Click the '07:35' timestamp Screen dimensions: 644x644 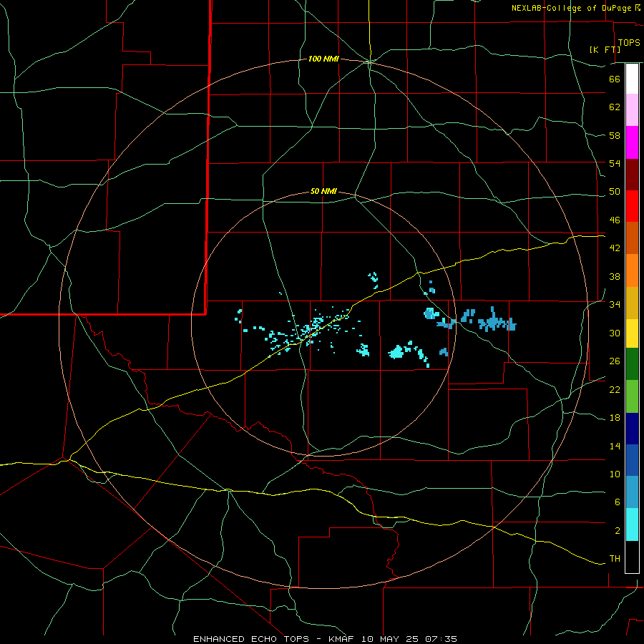(x=441, y=639)
